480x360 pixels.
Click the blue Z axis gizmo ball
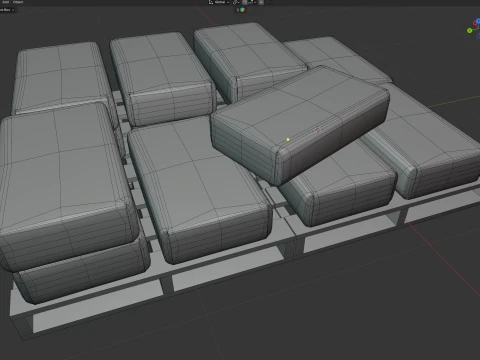(x=478, y=21)
